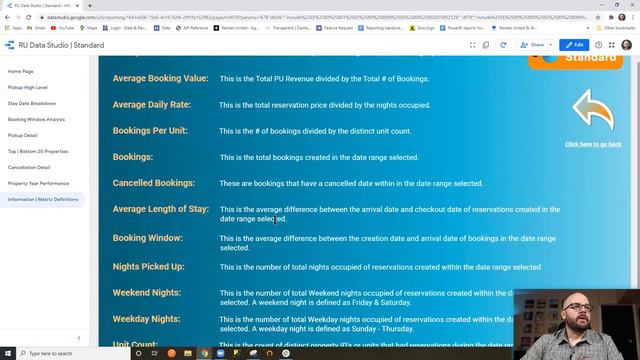Open the DocuSign bookmark
This screenshot has height=360, width=640.
422,28
